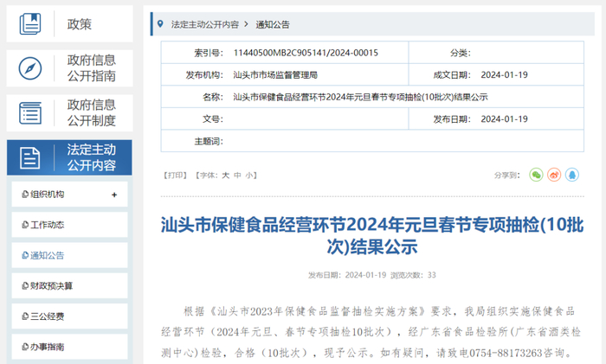This screenshot has height=364, width=606.
Task: Click the blue article headline
Action: 372,235
